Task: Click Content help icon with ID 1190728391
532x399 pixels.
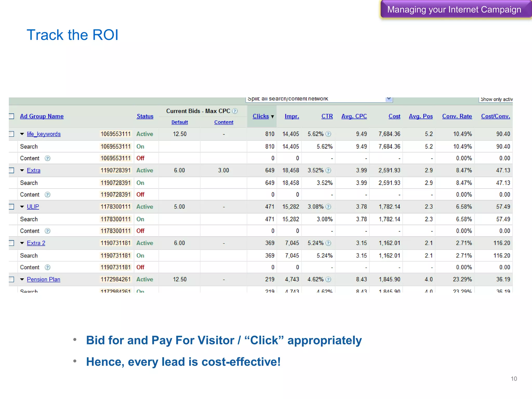Action: click(48, 195)
